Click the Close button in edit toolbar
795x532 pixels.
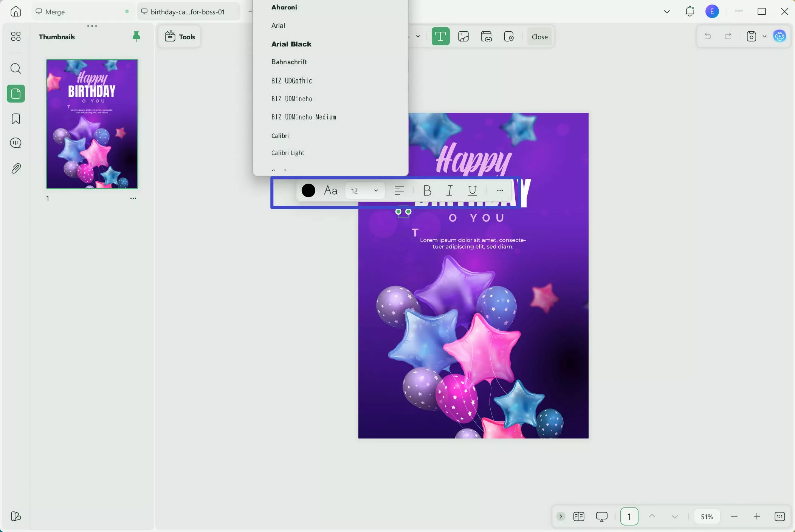(539, 37)
